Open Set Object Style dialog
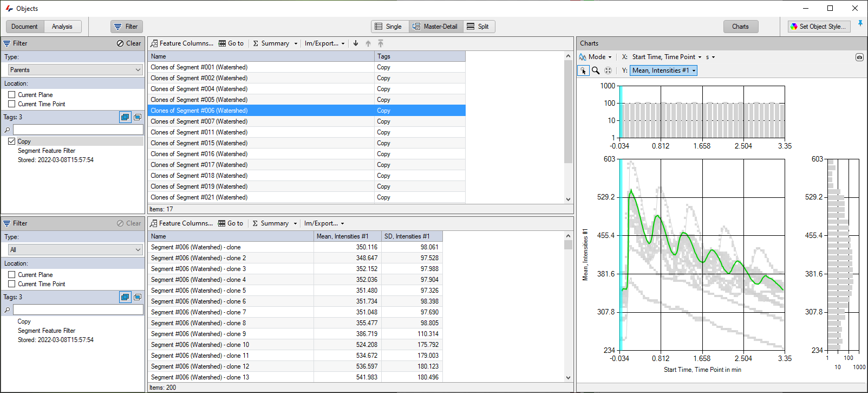 [819, 27]
